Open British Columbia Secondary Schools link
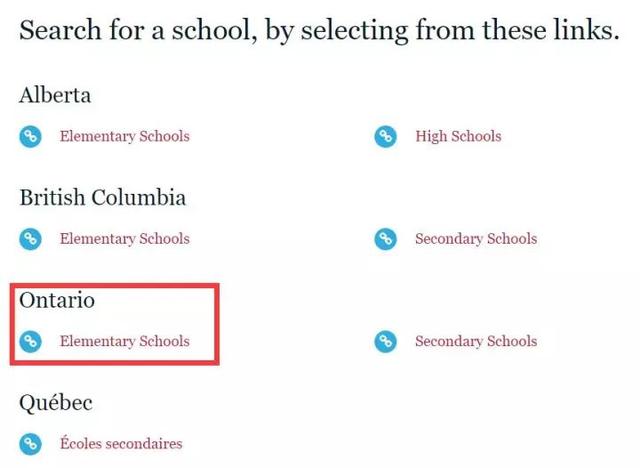Screen dimensions: 640x468 point(476,239)
